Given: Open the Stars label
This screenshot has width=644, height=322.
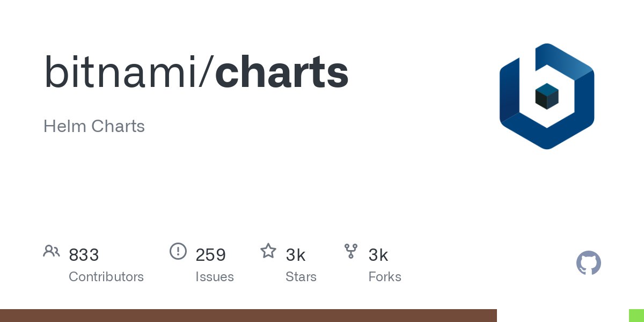Looking at the screenshot, I should [x=301, y=277].
